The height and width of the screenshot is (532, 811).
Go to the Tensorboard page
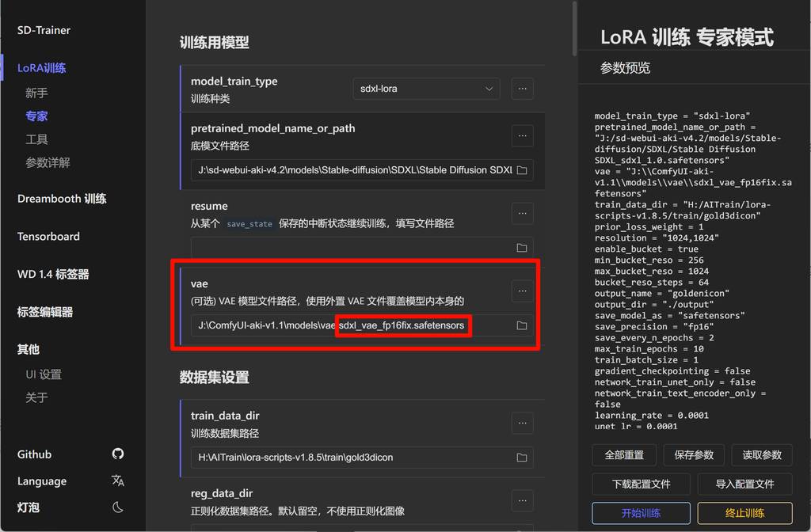coord(48,237)
